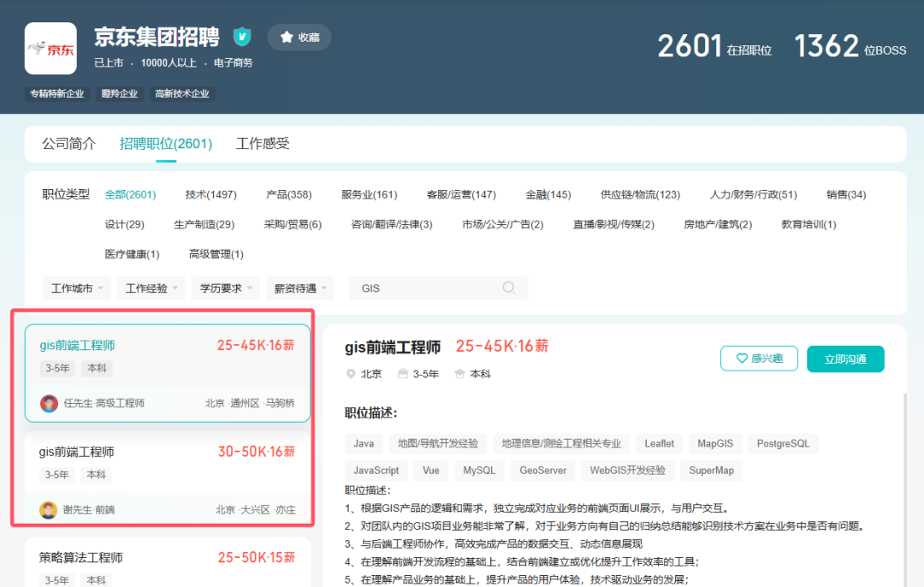Click the GeoServer skill tag
924x587 pixels.
542,471
